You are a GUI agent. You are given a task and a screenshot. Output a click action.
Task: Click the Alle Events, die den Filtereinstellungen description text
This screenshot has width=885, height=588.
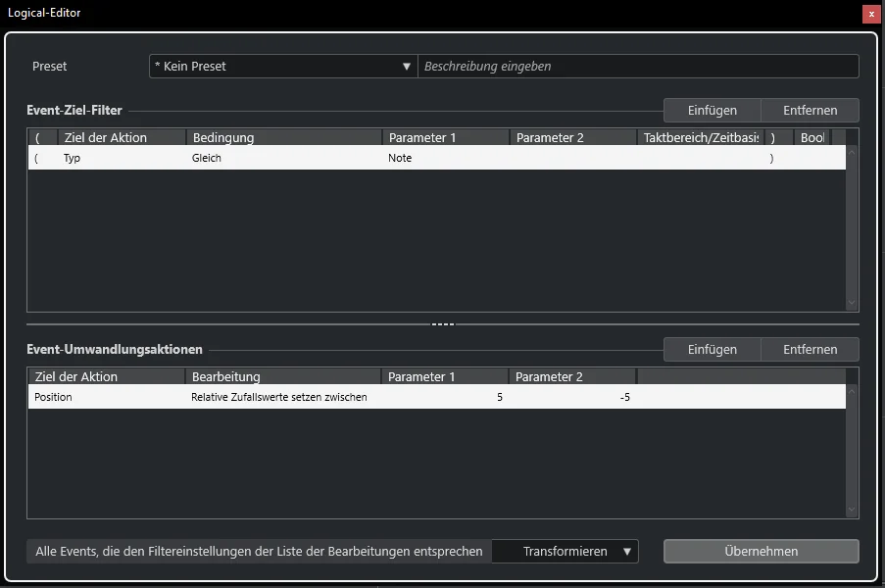coord(259,552)
